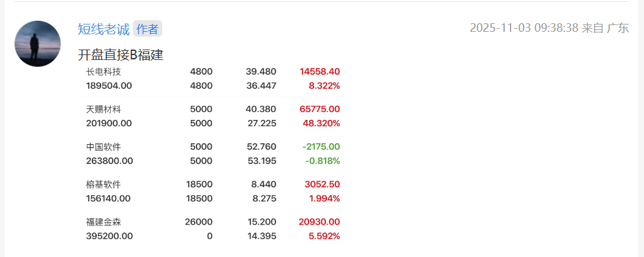Open the 短线老诚 username link
This screenshot has width=644, height=257.
(103, 29)
